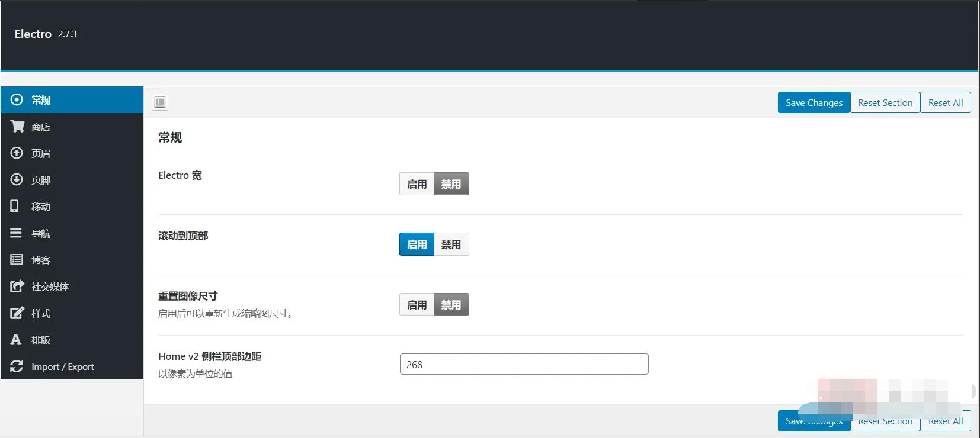Screen dimensions: 980x438
Task: Click the top Save Changes button
Action: pos(814,102)
